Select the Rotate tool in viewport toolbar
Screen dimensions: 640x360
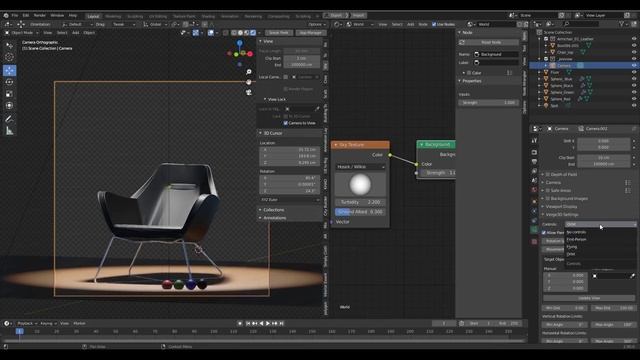[x=9, y=82]
